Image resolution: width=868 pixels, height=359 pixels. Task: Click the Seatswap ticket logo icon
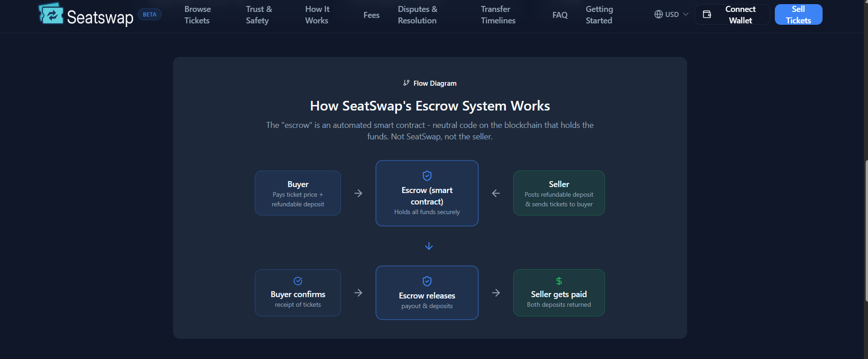click(50, 13)
